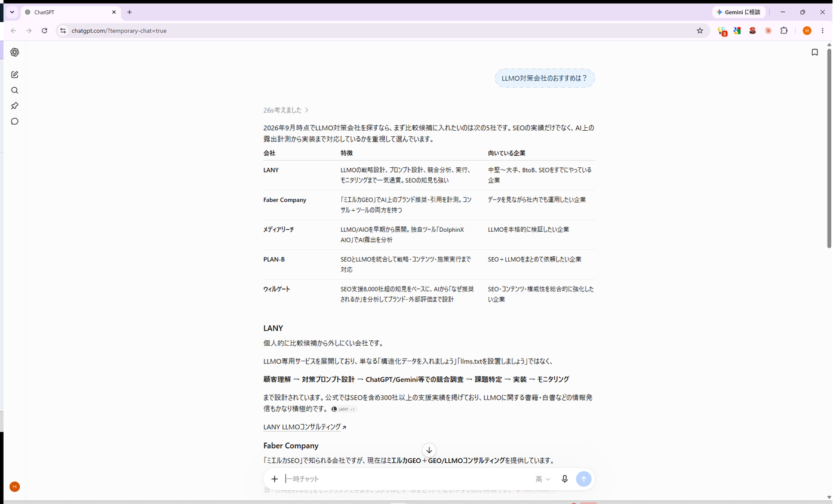Add attachment with the plus icon
836x504 pixels.
[274, 479]
